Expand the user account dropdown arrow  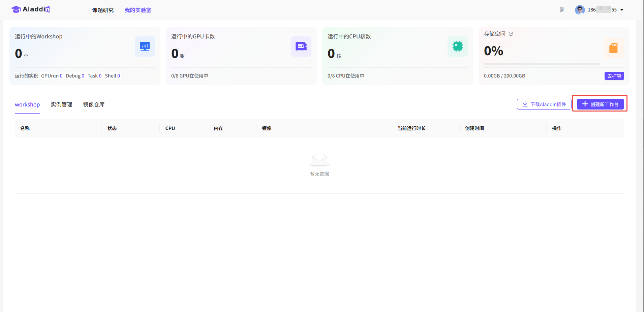(622, 10)
